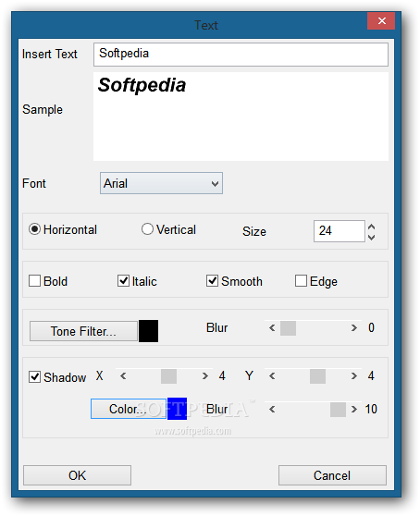The height and width of the screenshot is (516, 420).
Task: Click the right arrow of the Shadow Blur slider
Action: click(353, 409)
